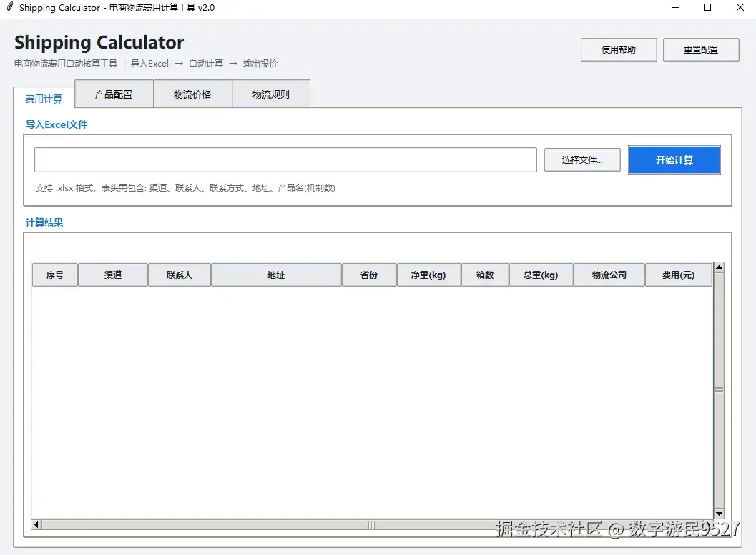Viewport: 756px width, 555px height.
Task: Switch to the 费用计算 tab
Action: (x=43, y=99)
